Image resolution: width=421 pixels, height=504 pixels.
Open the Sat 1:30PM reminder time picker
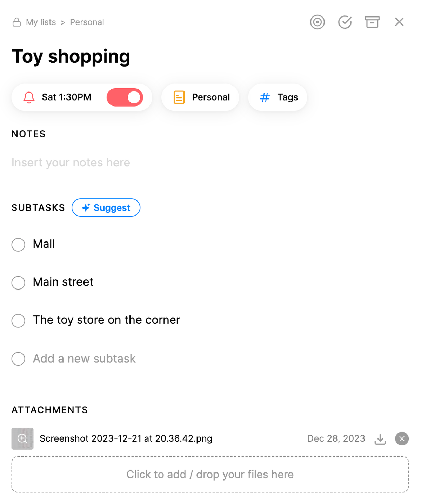[x=67, y=97]
